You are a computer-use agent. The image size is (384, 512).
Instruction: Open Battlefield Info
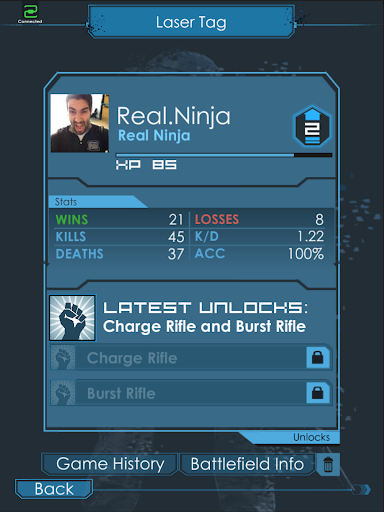247,464
